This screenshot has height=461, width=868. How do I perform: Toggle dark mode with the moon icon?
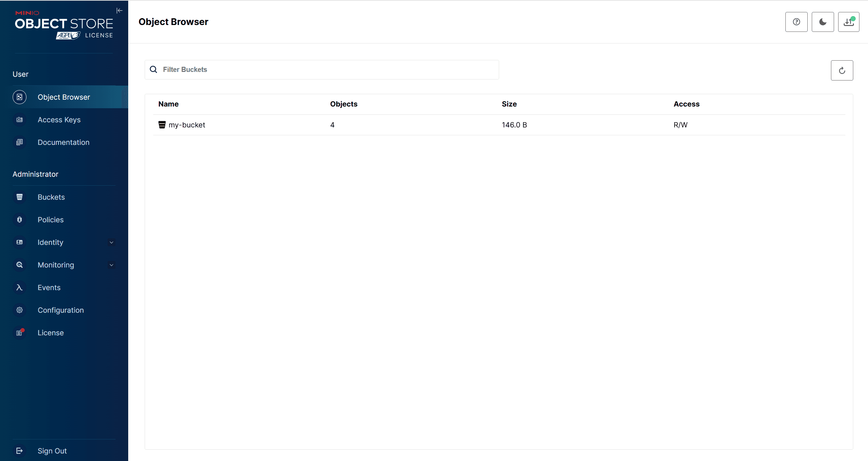coord(822,22)
